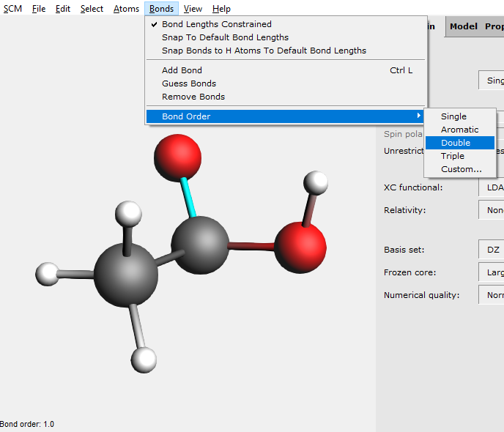Select the cyan highlighted C=O bond
This screenshot has width=504, height=432.
(x=188, y=198)
